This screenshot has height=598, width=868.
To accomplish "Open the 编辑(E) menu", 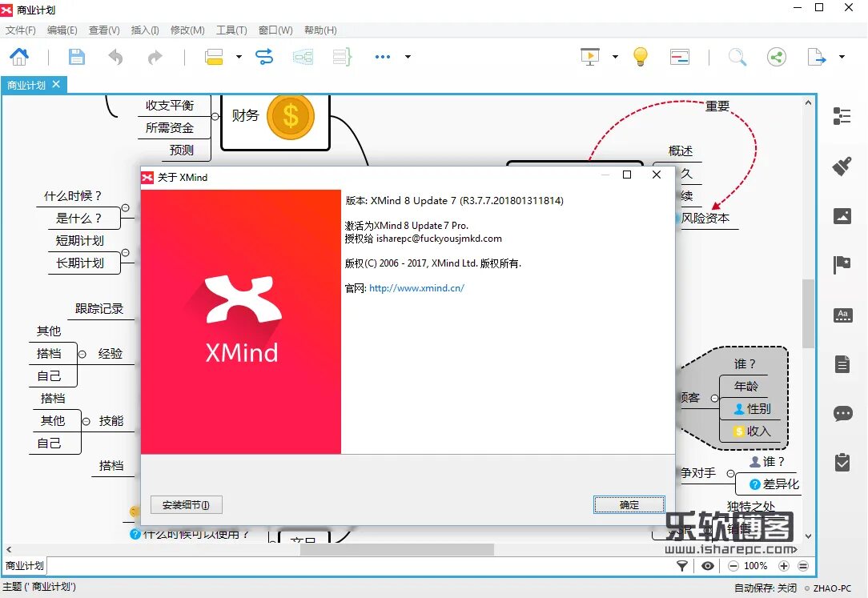I will pyautogui.click(x=62, y=30).
